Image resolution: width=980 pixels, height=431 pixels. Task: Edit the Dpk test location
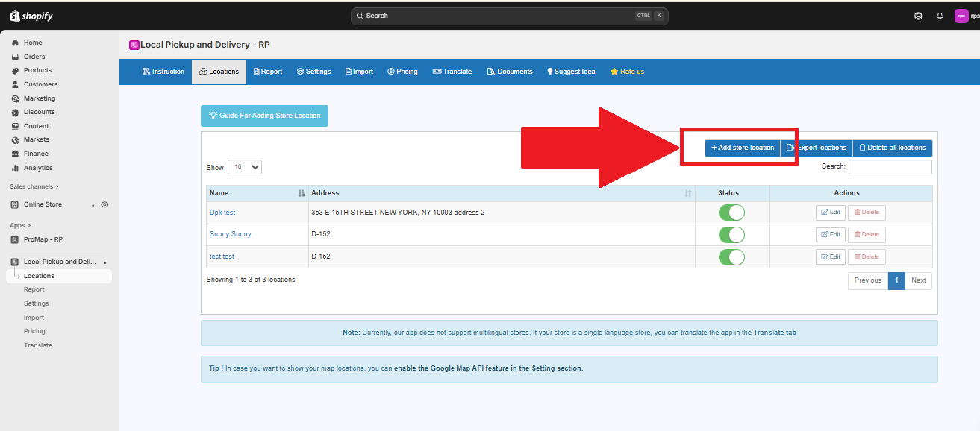tap(831, 213)
